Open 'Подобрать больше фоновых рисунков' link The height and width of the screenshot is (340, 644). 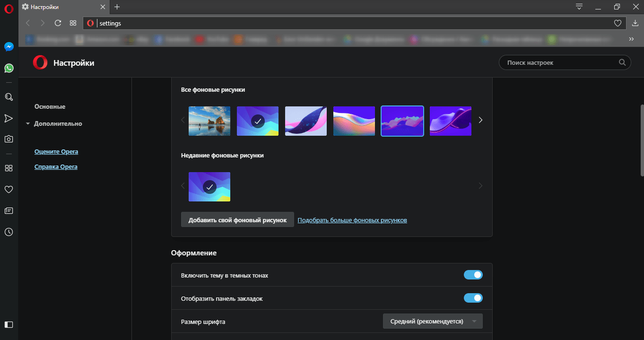click(x=352, y=220)
